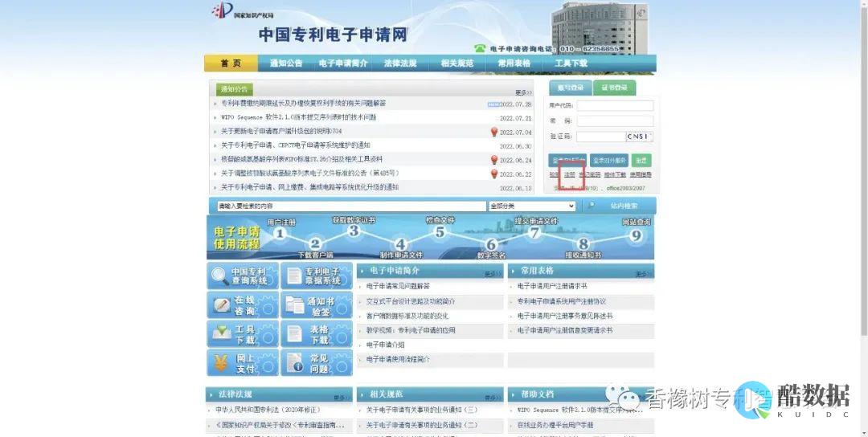Click step 5 检查文件 circle
Viewport: 868px width, 437px height.
pos(440,232)
